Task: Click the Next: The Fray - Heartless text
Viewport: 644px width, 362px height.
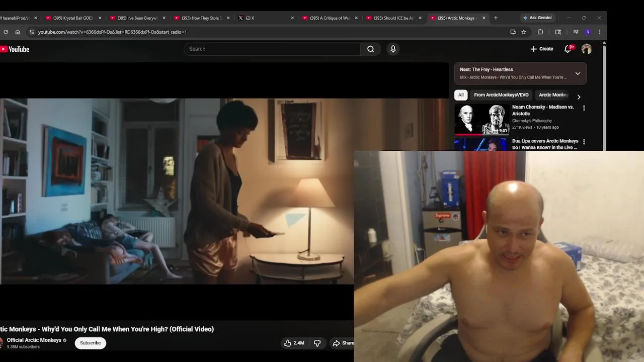Action: click(x=486, y=69)
